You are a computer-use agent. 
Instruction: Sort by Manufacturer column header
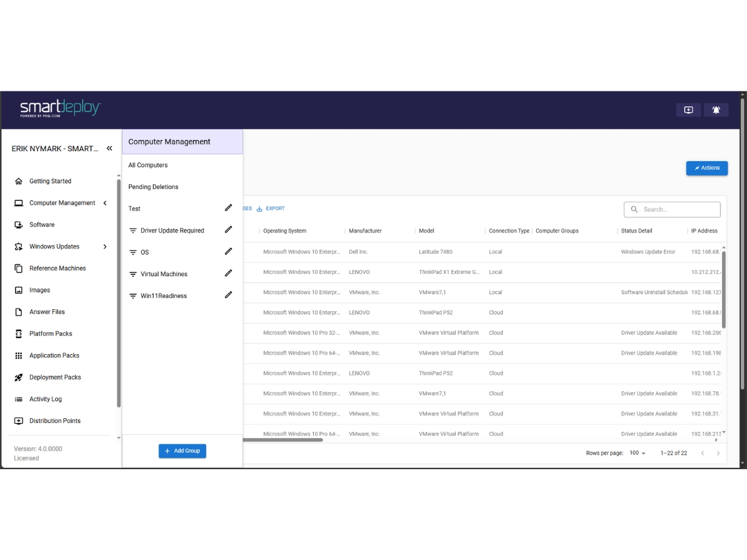365,231
